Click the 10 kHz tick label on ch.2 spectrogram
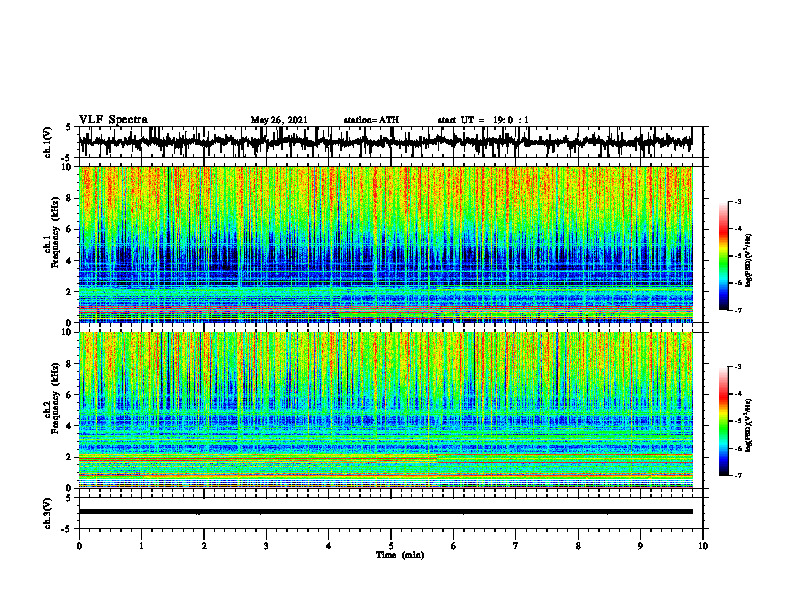Screen dimensions: 792x612 [67, 332]
